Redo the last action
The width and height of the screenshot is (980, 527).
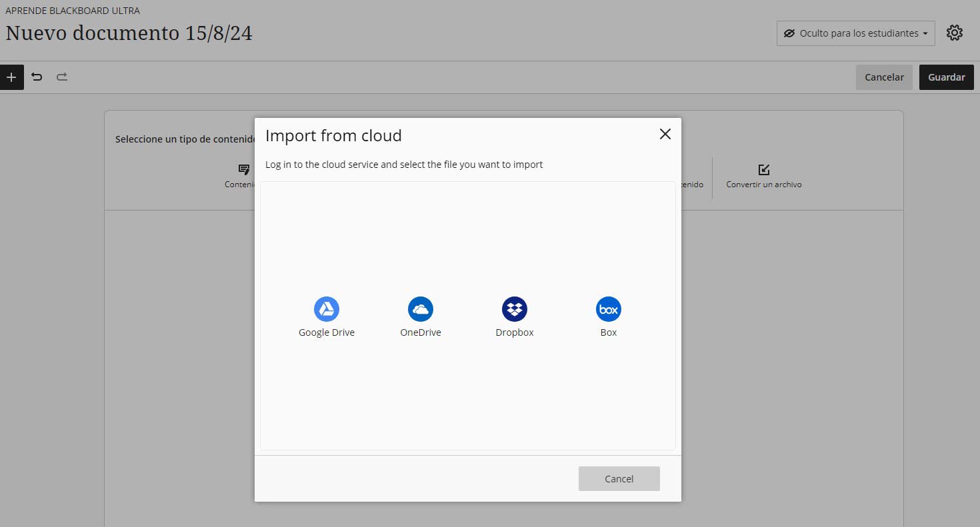62,77
